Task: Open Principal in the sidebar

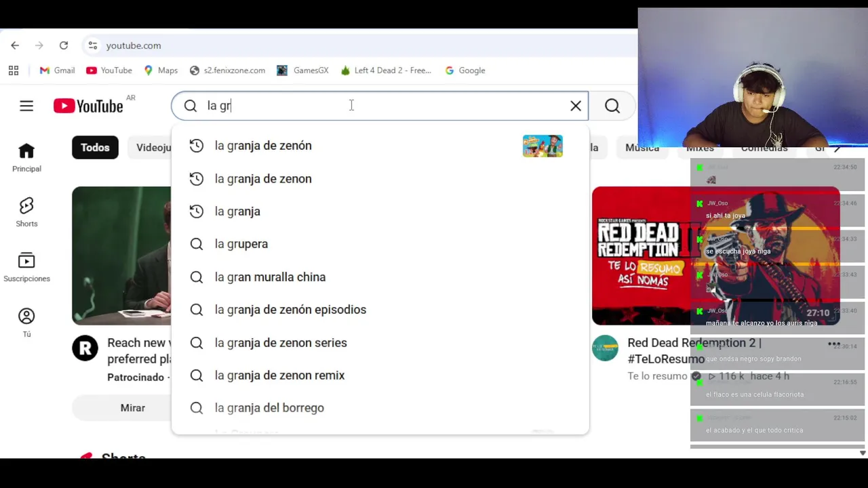Action: click(x=26, y=158)
